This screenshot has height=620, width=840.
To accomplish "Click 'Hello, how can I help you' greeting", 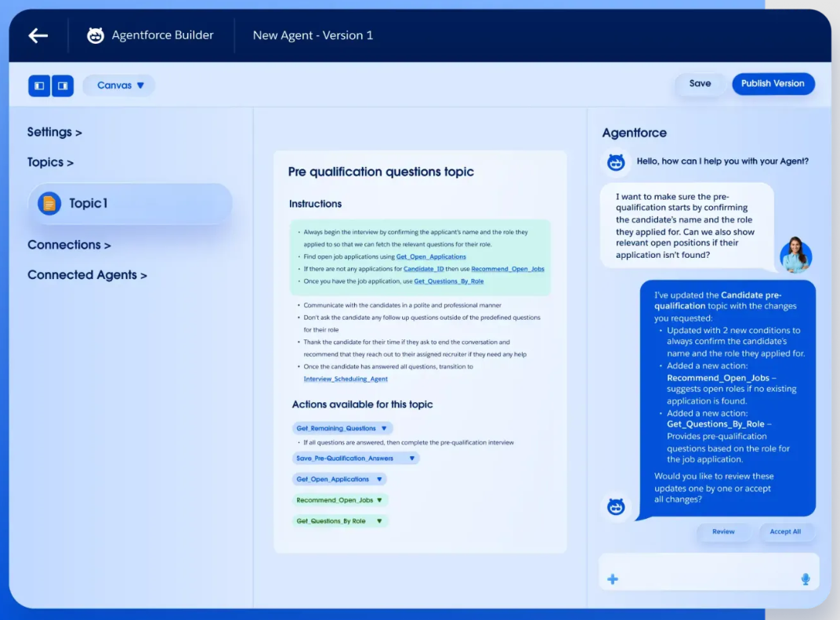I will (722, 161).
